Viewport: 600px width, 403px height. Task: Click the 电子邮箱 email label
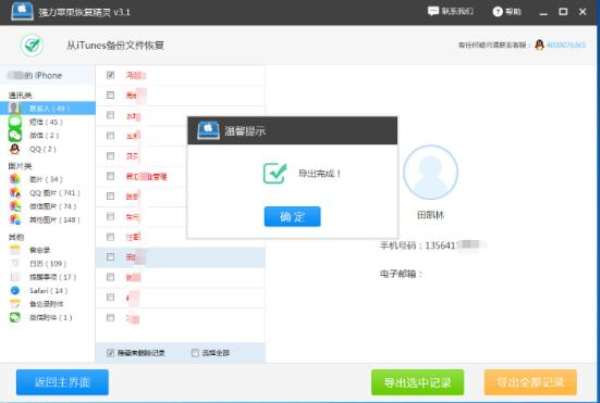tap(401, 274)
